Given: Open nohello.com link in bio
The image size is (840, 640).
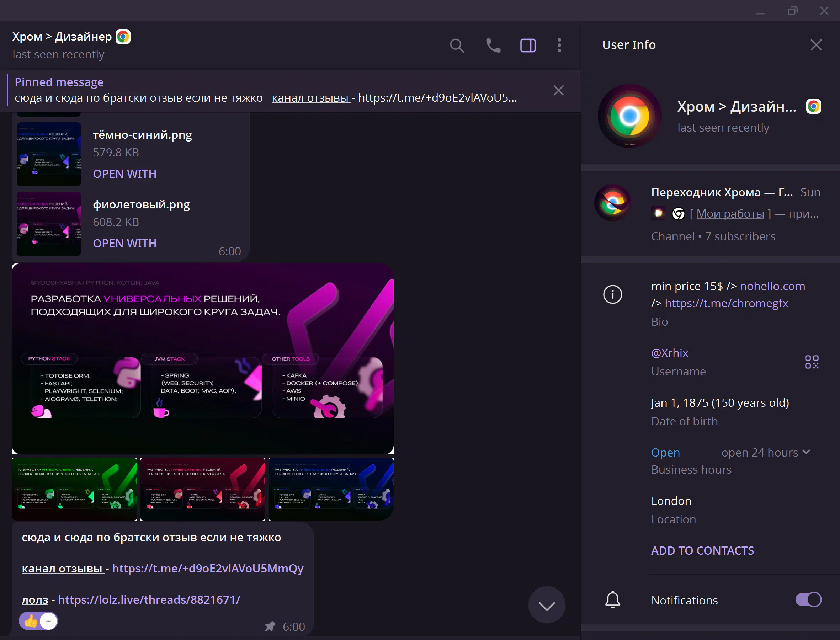Looking at the screenshot, I should tap(772, 286).
